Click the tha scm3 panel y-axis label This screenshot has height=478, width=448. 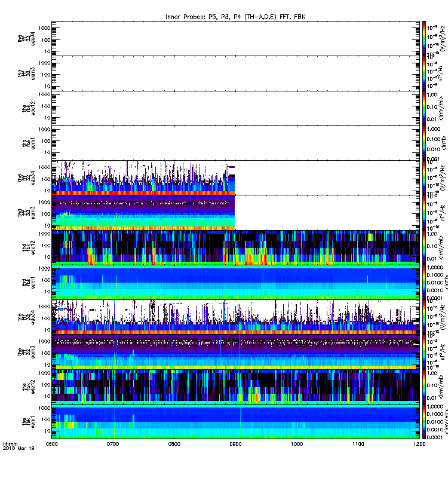(26, 73)
